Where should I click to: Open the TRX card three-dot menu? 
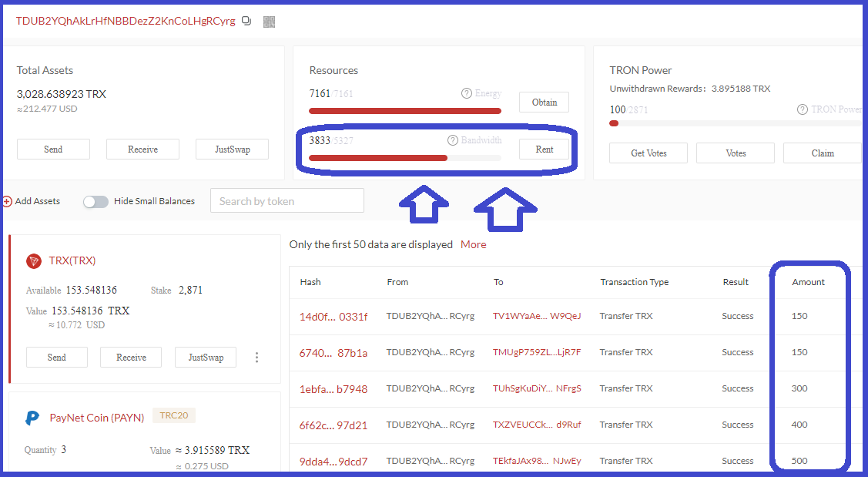pyautogui.click(x=257, y=358)
